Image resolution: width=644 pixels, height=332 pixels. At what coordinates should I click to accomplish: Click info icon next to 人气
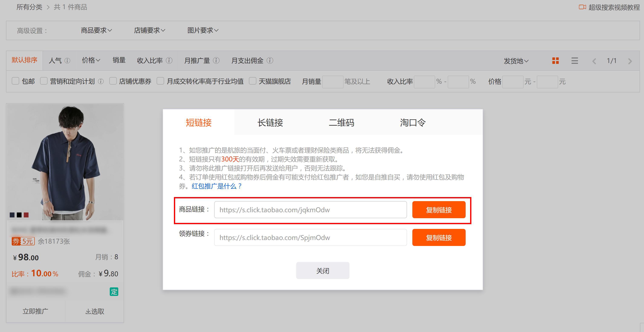(x=67, y=61)
